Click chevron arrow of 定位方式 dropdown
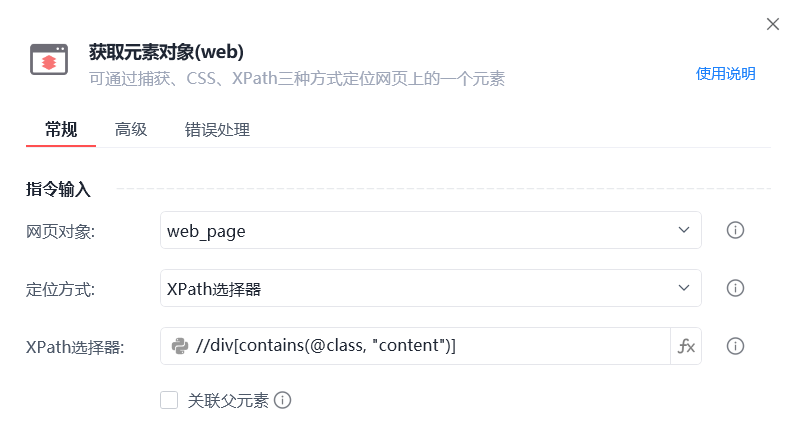 click(684, 288)
